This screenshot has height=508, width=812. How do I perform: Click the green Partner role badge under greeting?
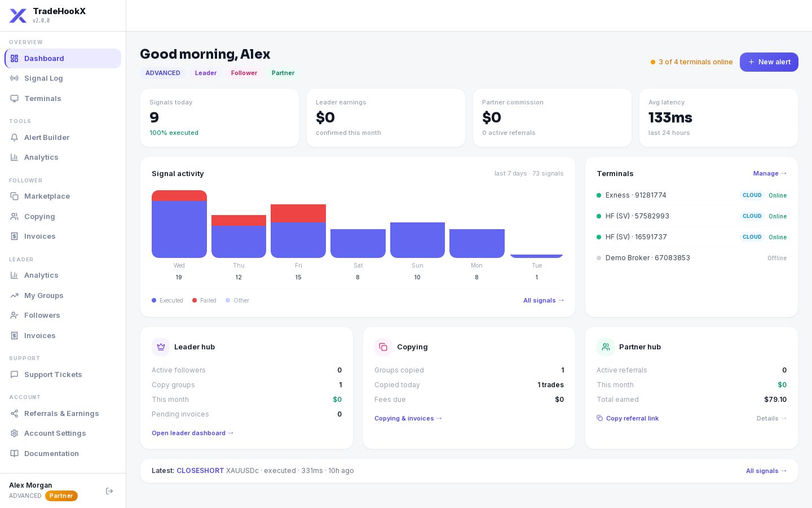pyautogui.click(x=283, y=73)
